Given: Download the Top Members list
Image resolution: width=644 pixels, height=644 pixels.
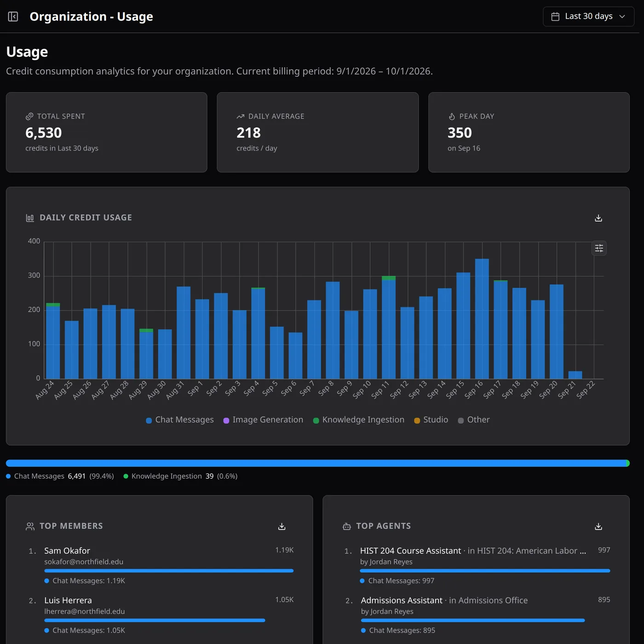Looking at the screenshot, I should click(x=282, y=527).
